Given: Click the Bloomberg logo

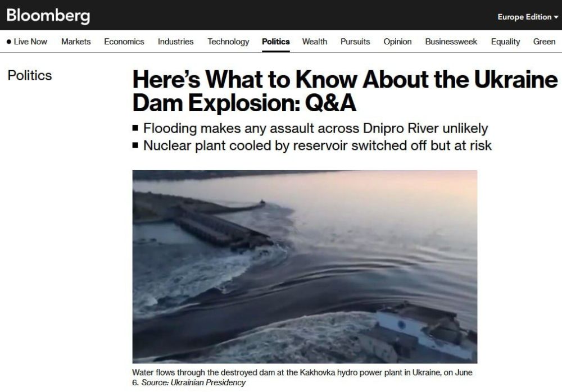Looking at the screenshot, I should click(48, 16).
